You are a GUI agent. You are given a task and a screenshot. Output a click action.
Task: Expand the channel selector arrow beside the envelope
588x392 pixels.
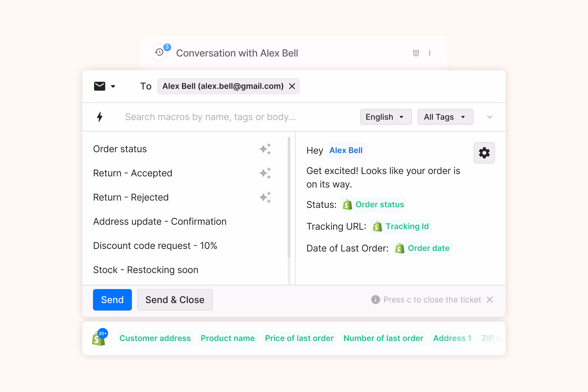(113, 86)
